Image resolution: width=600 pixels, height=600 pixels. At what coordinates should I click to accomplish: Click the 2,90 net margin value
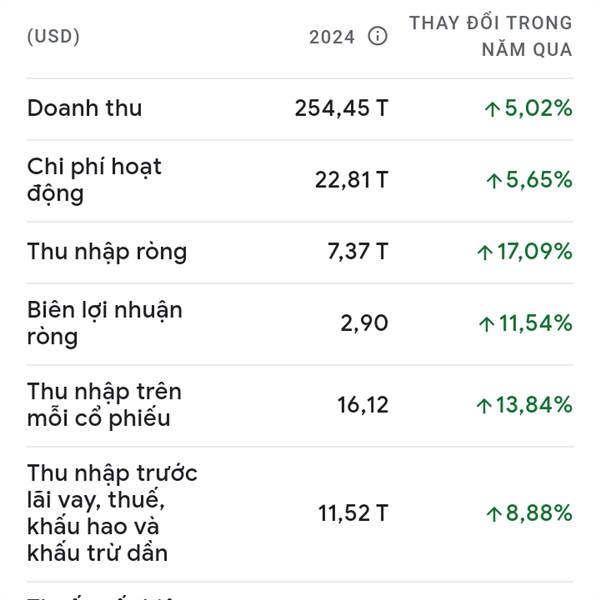tap(364, 323)
